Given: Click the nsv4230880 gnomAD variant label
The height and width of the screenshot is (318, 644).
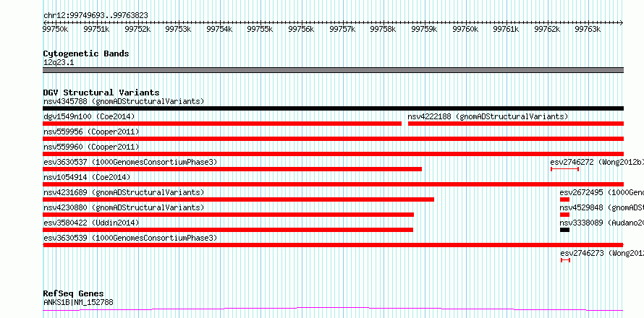Looking at the screenshot, I should click(124, 207).
